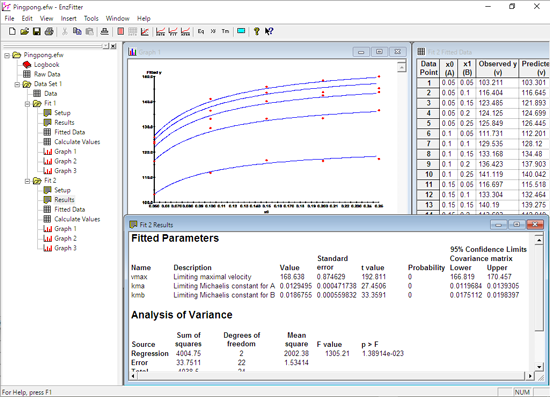
Task: Click scroll left arrow in Fit 2 Results
Action: tap(134, 376)
